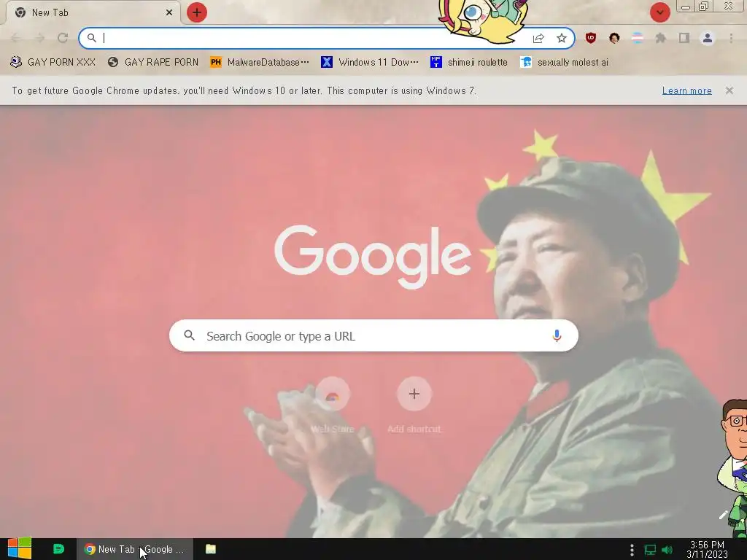Start voice search with the microphone
This screenshot has width=747, height=560.
pyautogui.click(x=557, y=335)
